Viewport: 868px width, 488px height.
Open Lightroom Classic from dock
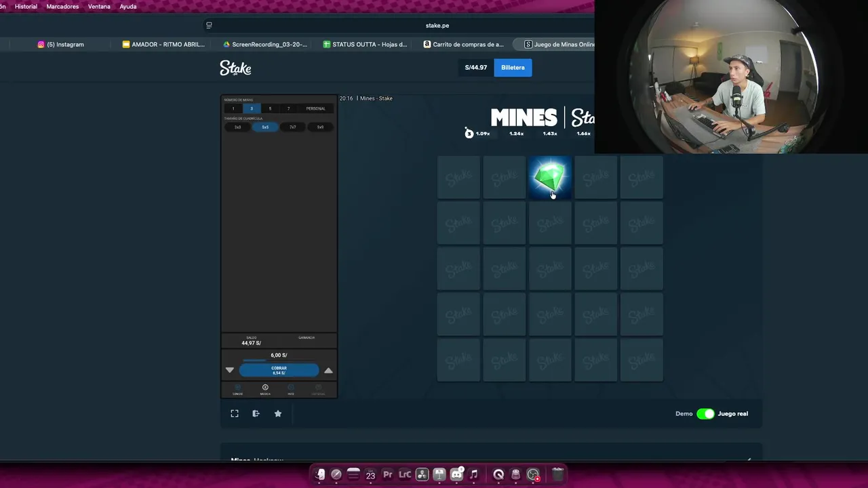click(x=405, y=474)
